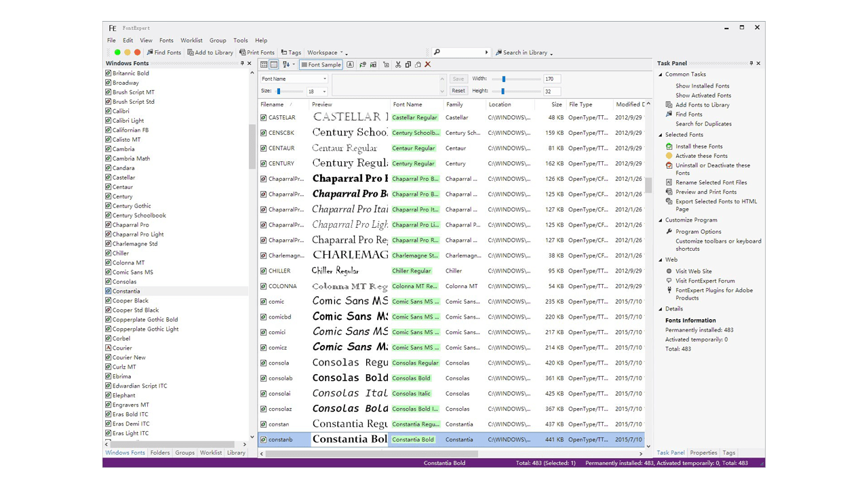Click the character map (A) icon
The width and height of the screenshot is (868, 488).
click(x=350, y=64)
